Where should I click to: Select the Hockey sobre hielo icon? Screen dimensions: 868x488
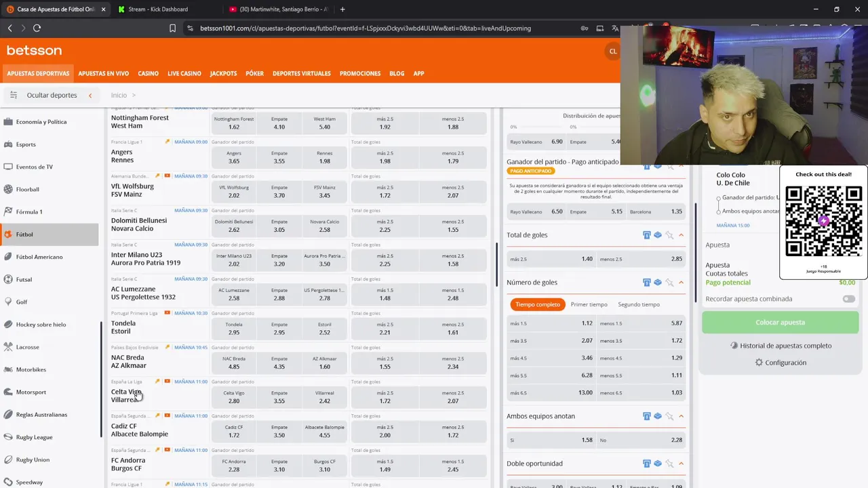pyautogui.click(x=8, y=325)
